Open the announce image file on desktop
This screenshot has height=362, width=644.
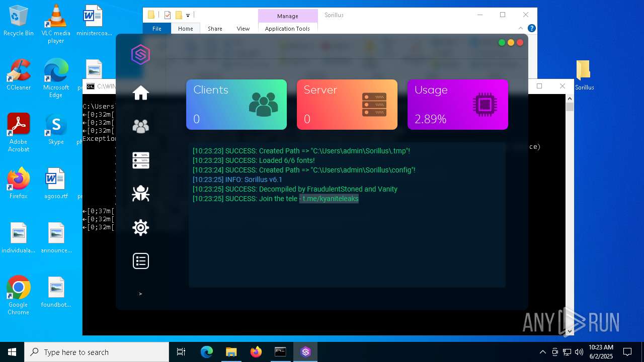tap(56, 238)
